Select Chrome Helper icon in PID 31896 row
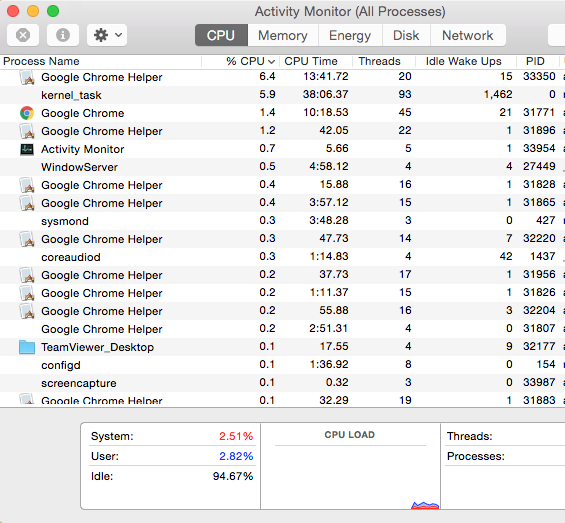This screenshot has height=523, width=565. (x=27, y=131)
